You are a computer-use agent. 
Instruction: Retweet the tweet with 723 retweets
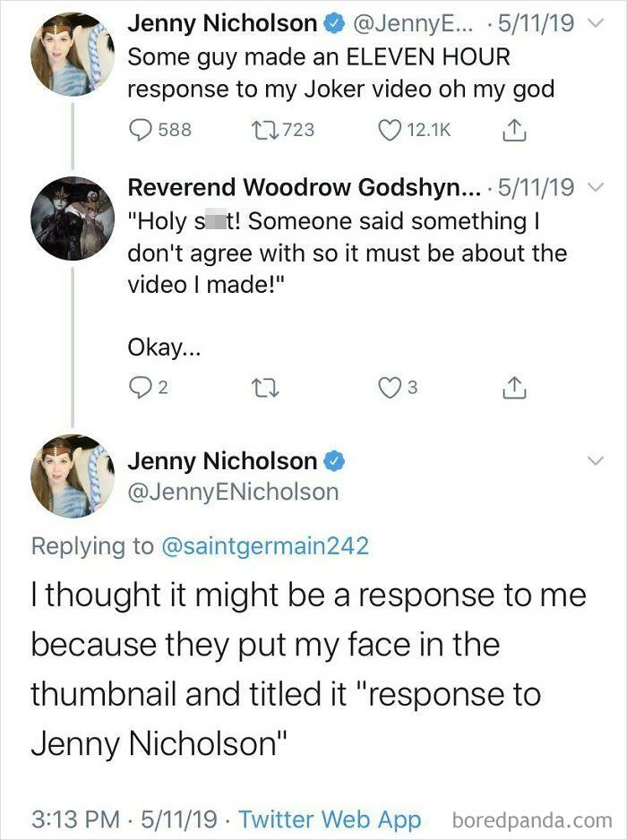coord(263,130)
